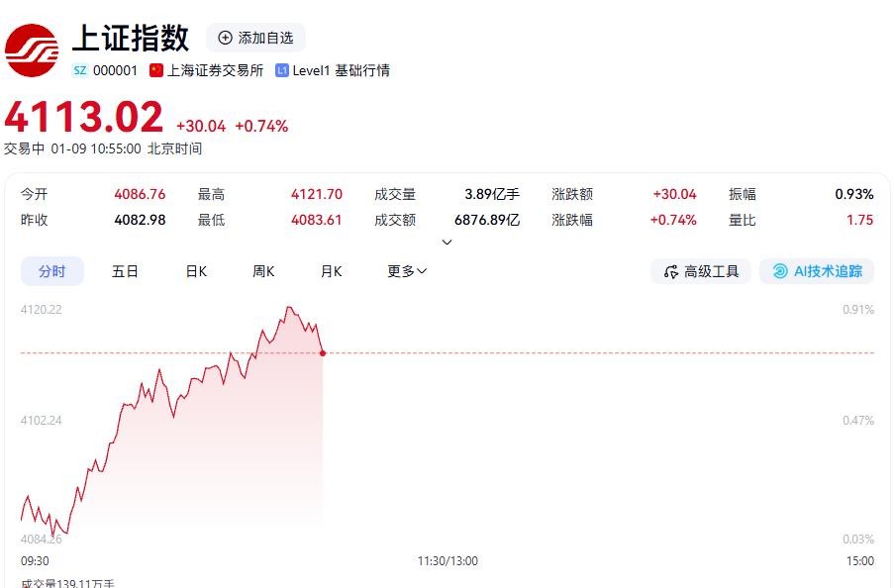Expand the 更多 chart type dropdown
Image resolution: width=894 pixels, height=588 pixels.
406,270
